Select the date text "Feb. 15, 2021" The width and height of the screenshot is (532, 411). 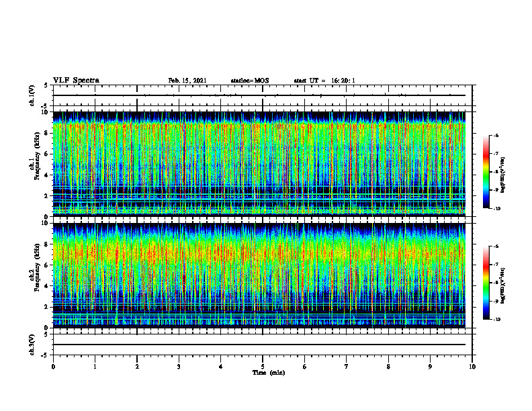(x=187, y=81)
